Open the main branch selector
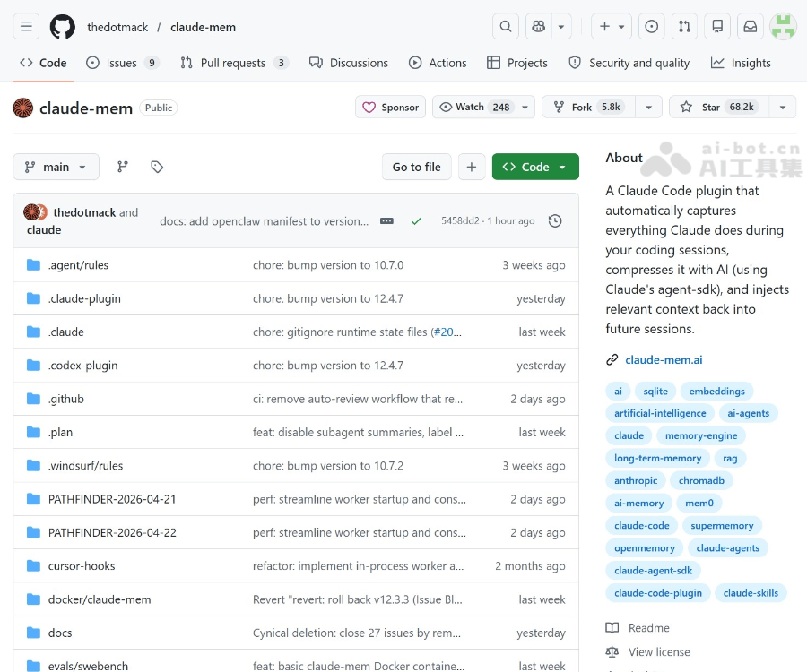807x672 pixels. (x=56, y=167)
